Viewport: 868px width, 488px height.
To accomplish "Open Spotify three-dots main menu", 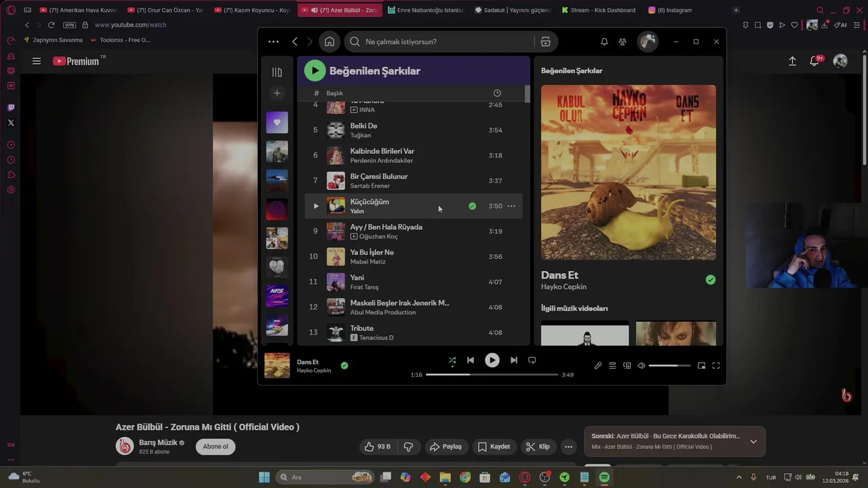I will click(273, 41).
